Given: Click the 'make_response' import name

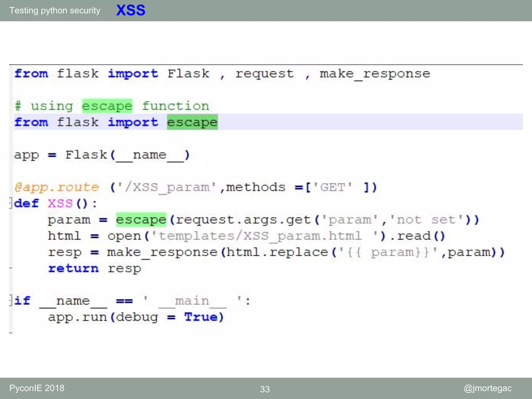Looking at the screenshot, I should click(375, 74).
